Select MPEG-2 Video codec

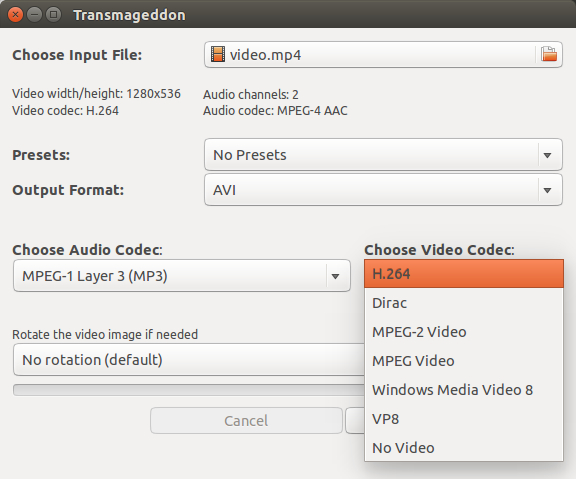[464, 332]
